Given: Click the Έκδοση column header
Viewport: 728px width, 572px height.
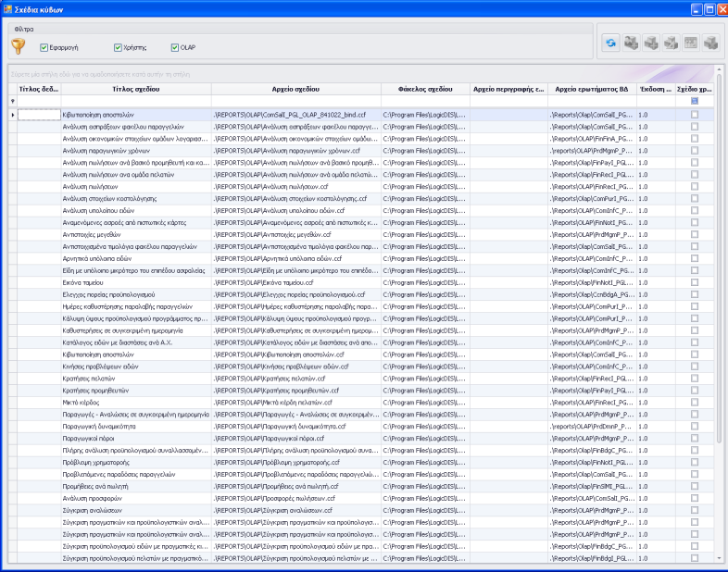Looking at the screenshot, I should (x=656, y=89).
